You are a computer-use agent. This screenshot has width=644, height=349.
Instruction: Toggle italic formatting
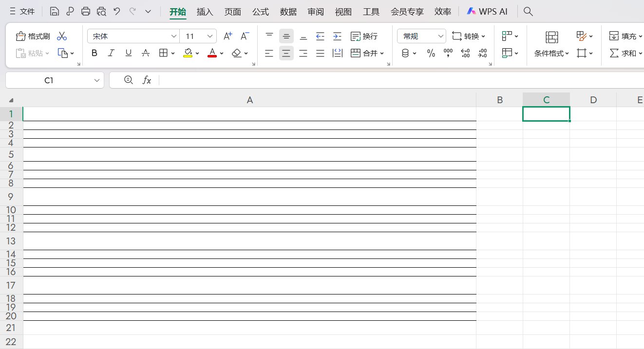[111, 53]
